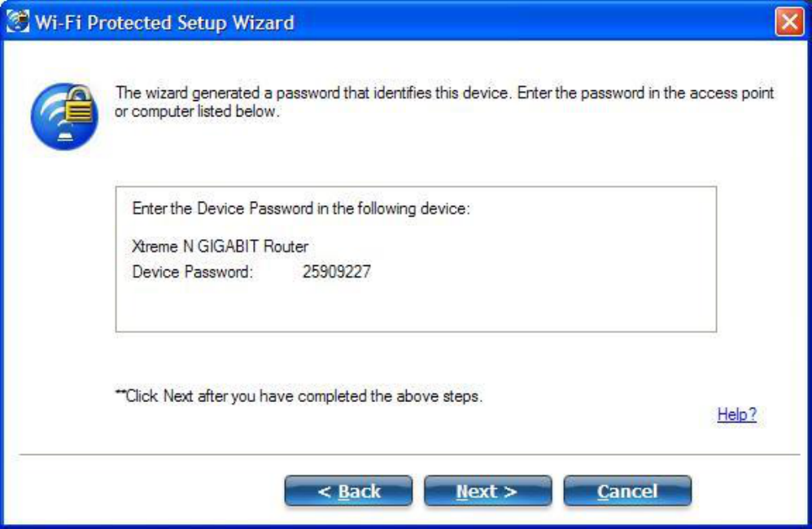Click the 'or computer listed below' text line

[x=197, y=111]
